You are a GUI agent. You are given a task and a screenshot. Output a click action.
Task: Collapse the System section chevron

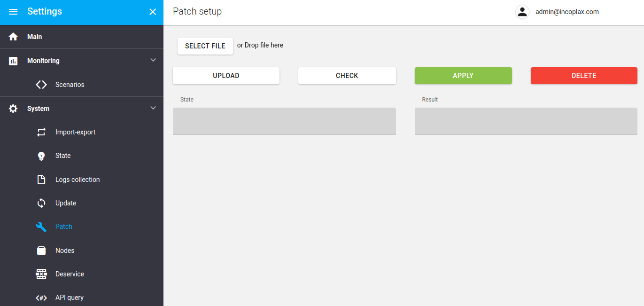point(153,108)
